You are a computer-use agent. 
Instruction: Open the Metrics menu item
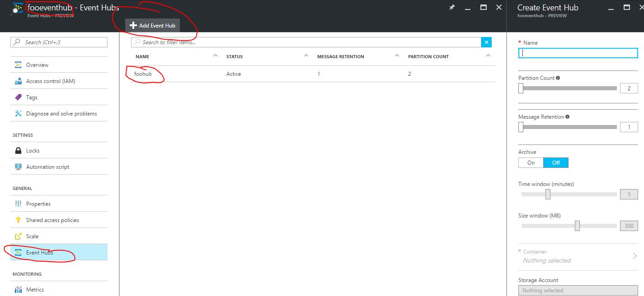tap(35, 290)
